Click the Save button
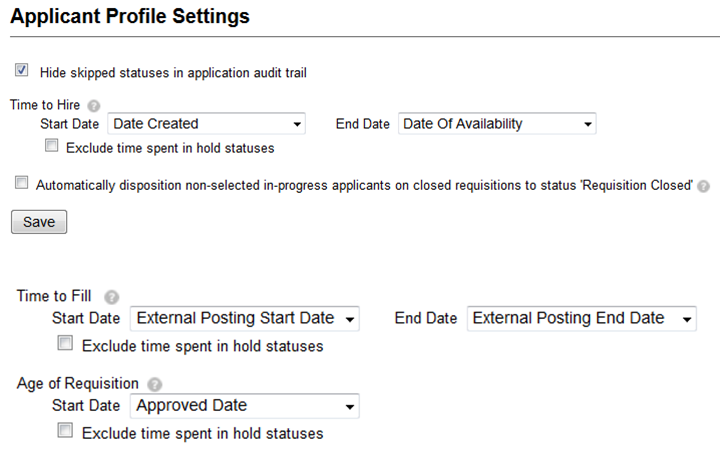720x461 pixels. coord(39,222)
